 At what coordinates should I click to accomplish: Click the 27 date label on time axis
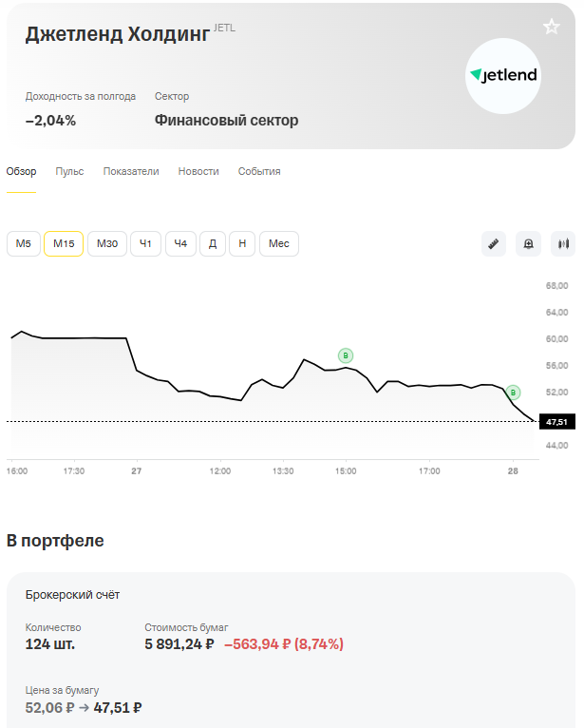[x=137, y=471]
